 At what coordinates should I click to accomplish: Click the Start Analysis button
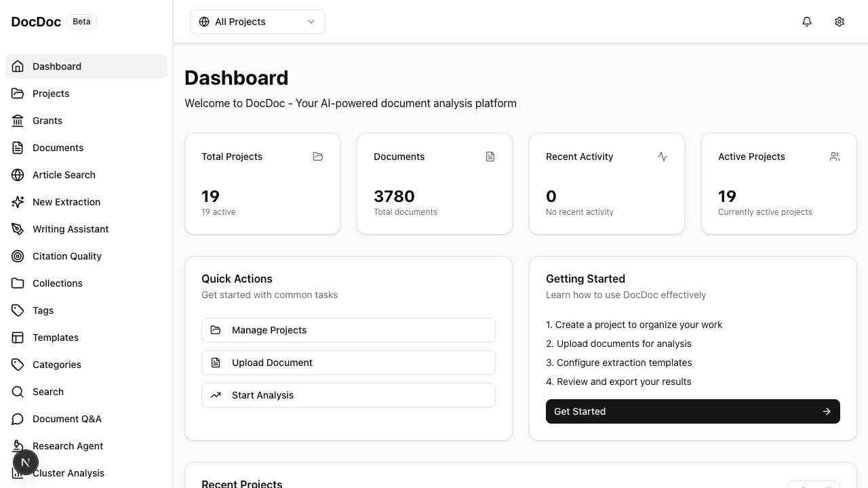point(349,395)
